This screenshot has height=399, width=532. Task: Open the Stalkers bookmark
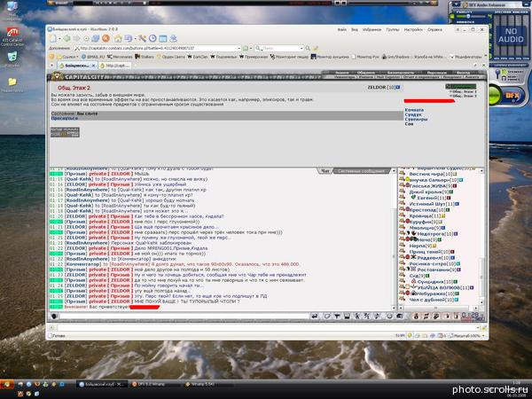[145, 57]
